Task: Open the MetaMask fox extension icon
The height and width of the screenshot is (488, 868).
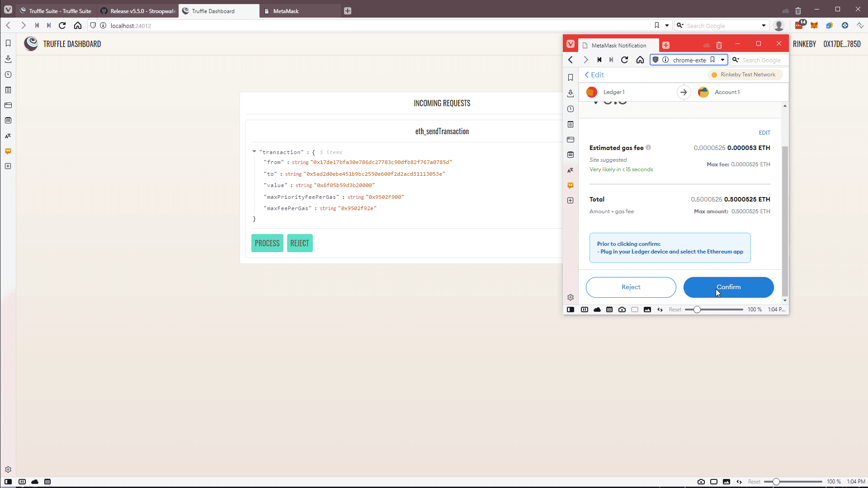Action: point(814,26)
